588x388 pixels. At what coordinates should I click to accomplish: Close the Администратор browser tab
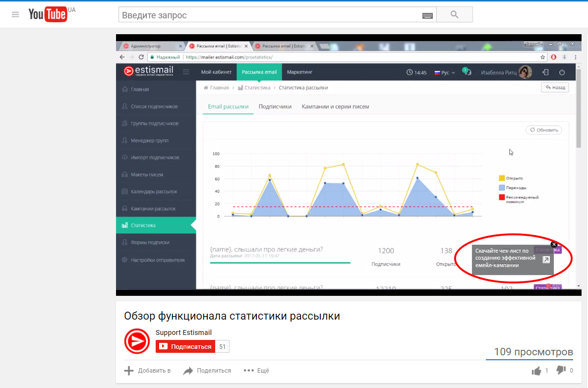(180, 46)
